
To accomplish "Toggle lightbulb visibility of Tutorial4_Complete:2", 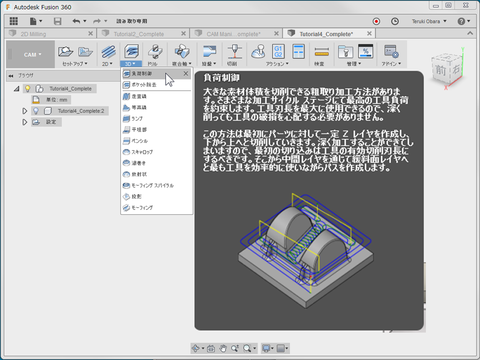I will 36,111.
